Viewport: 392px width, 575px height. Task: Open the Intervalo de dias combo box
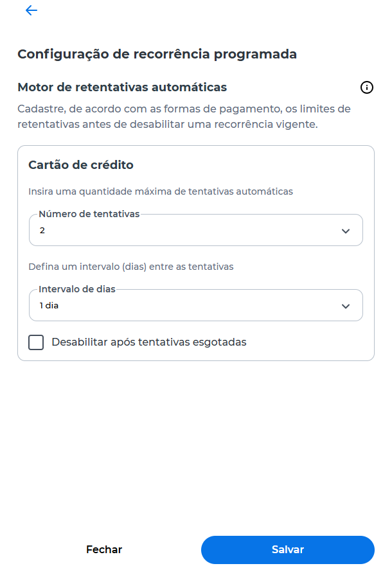196,305
